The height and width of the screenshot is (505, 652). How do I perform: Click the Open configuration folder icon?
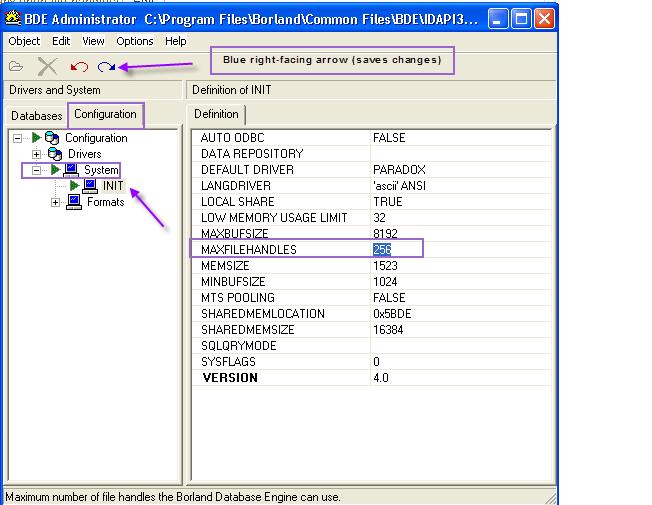[16, 66]
